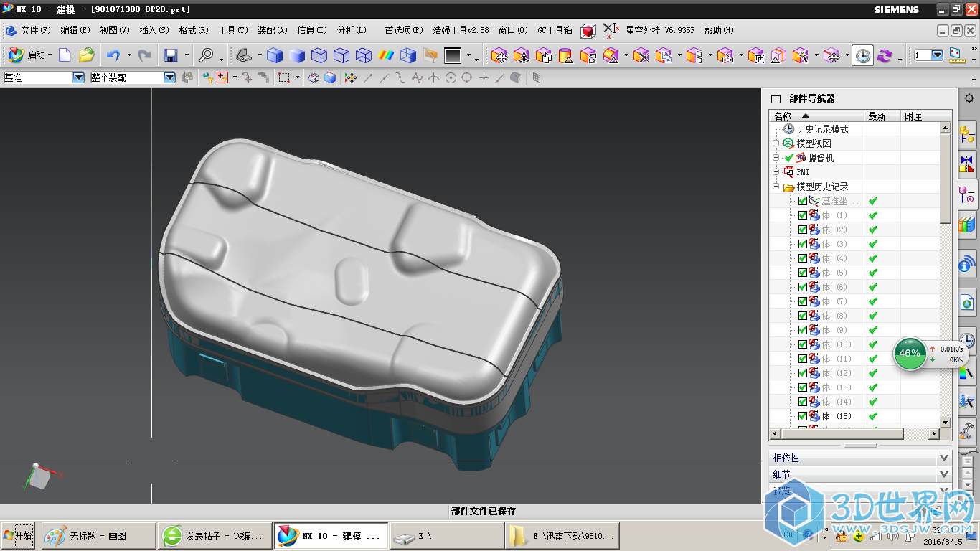The image size is (980, 551).
Task: Create a new file with the blank-page icon
Action: (65, 55)
